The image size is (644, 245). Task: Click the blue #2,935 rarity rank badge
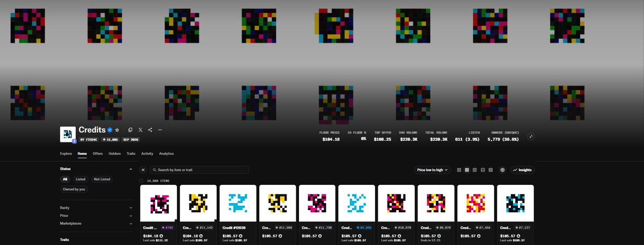(x=365, y=227)
